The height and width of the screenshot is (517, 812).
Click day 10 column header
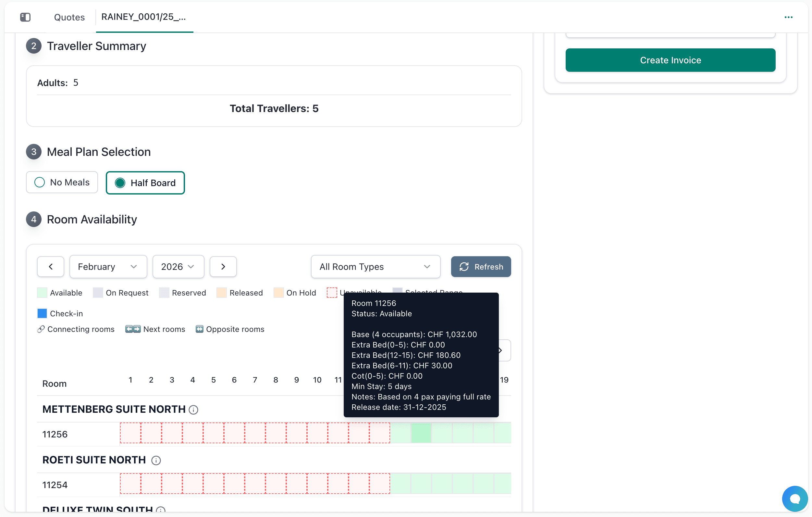(317, 380)
